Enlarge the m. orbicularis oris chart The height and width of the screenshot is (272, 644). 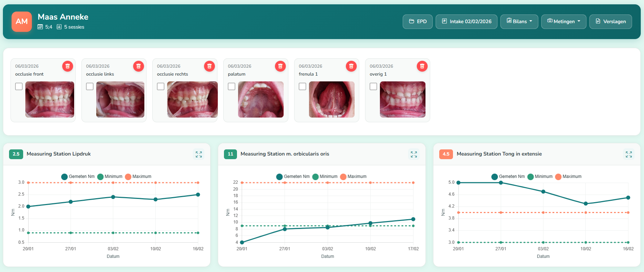click(x=414, y=154)
